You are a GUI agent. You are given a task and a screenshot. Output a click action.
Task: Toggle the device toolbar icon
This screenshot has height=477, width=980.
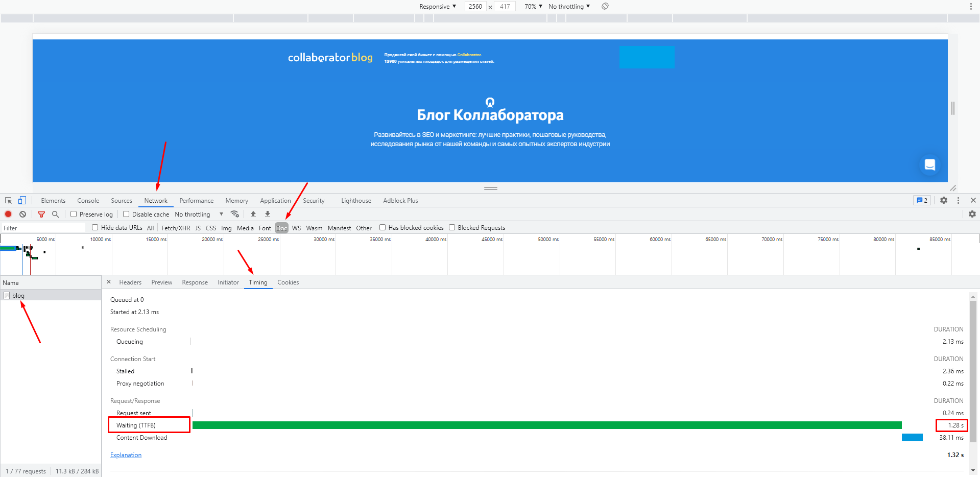(22, 201)
